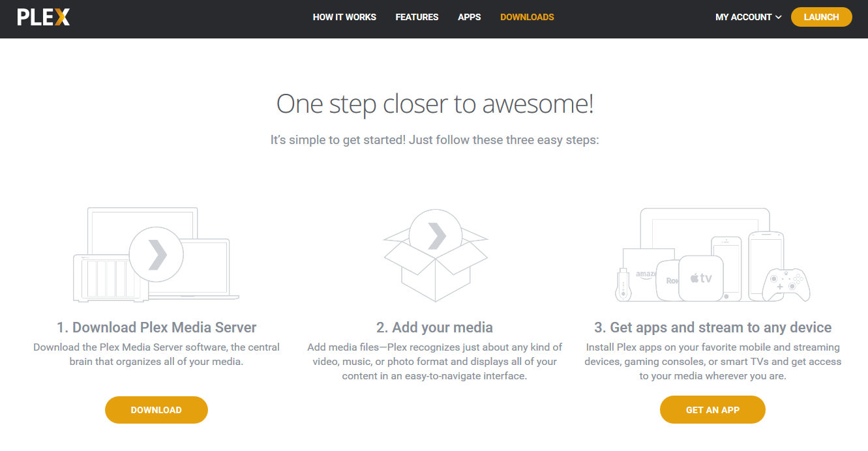
Task: Select the Apple TV device icon
Action: (701, 278)
